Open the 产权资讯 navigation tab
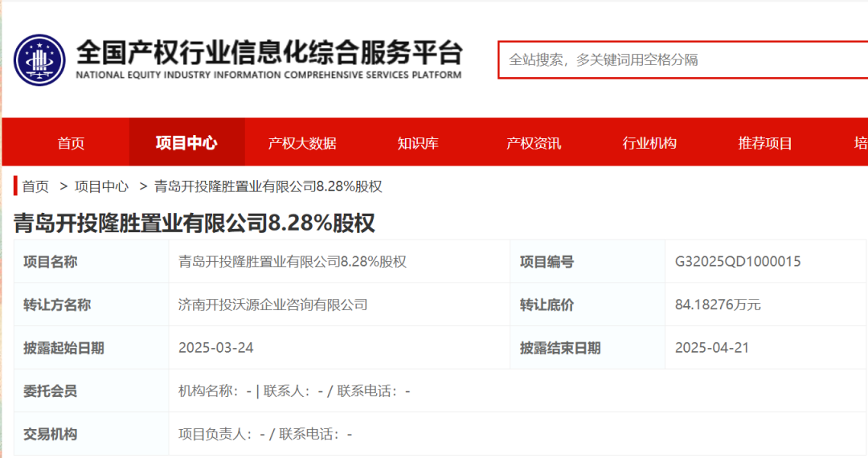Screen dimensions: 868x458 (x=534, y=143)
